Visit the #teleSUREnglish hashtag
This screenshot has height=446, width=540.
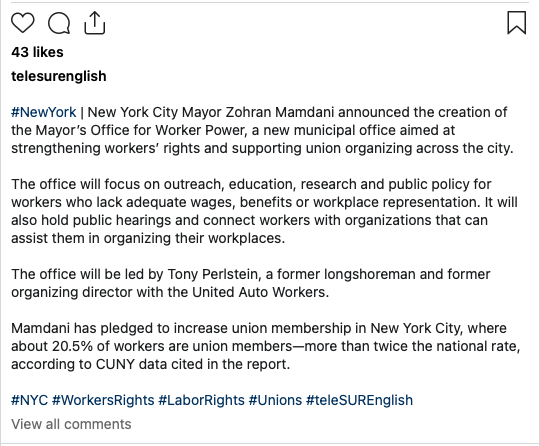(x=359, y=400)
